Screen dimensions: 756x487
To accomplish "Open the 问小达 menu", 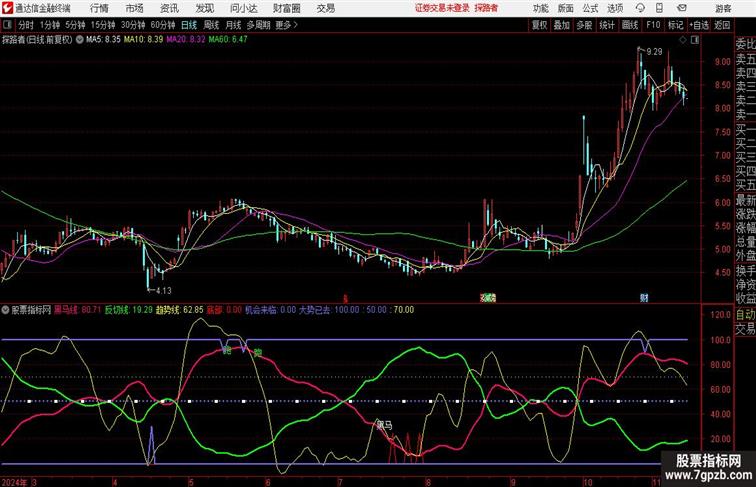I will point(243,8).
